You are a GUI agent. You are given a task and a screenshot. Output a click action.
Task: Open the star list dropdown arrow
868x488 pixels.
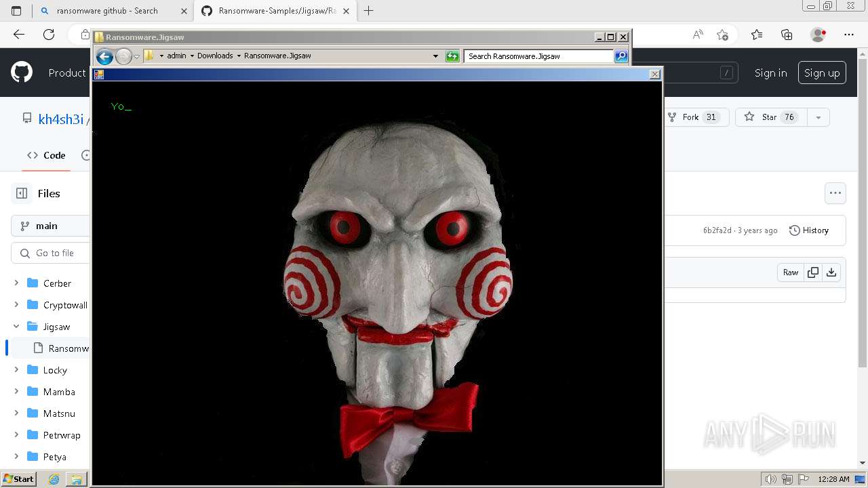[x=818, y=117]
